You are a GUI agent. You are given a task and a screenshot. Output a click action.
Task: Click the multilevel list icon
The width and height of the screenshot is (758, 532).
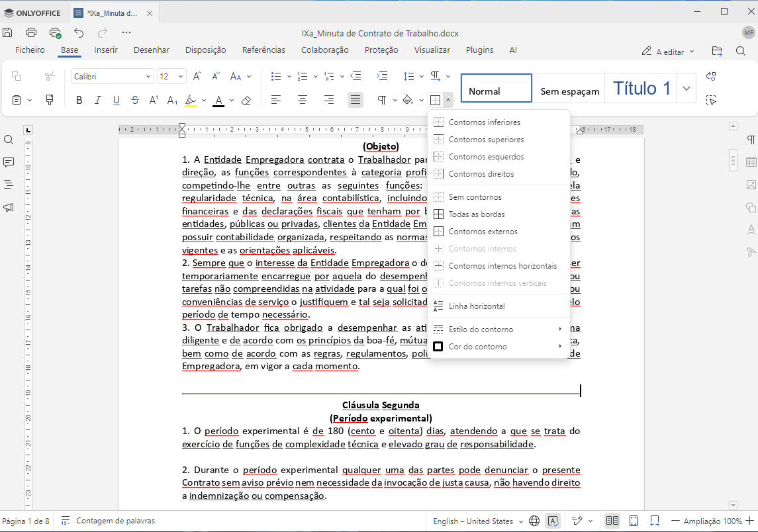(329, 76)
